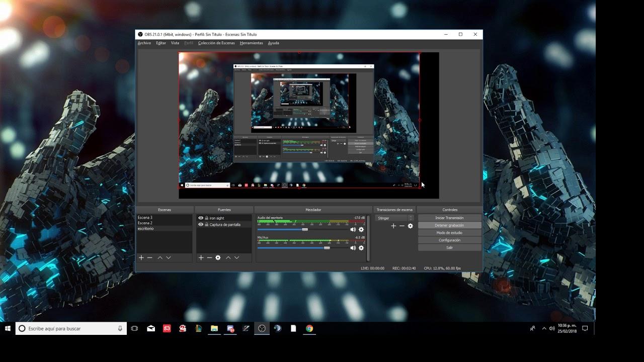Remove the selected source with the minus icon

tap(209, 257)
